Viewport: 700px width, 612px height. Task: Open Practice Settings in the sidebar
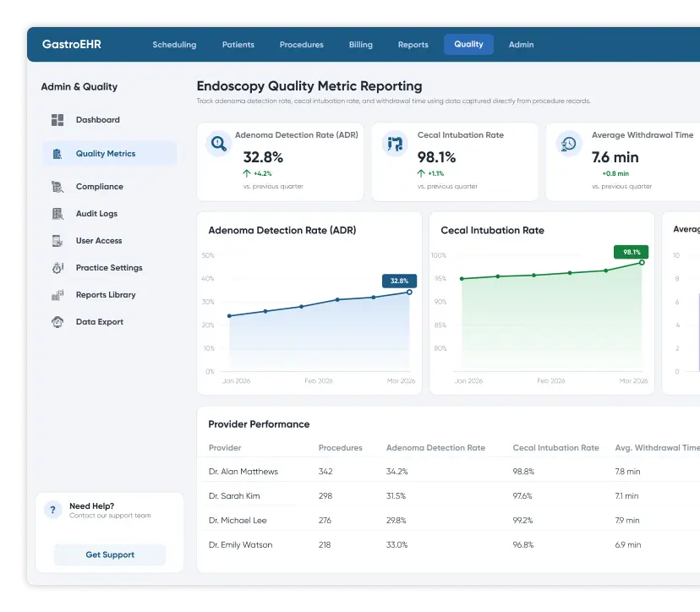[109, 268]
